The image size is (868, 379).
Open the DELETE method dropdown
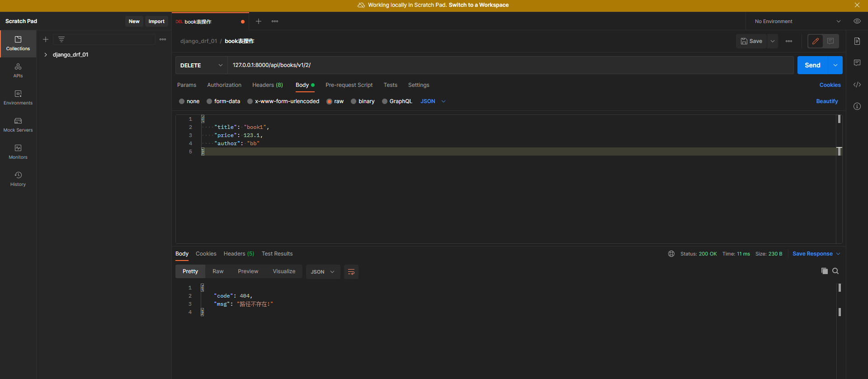[x=201, y=65]
